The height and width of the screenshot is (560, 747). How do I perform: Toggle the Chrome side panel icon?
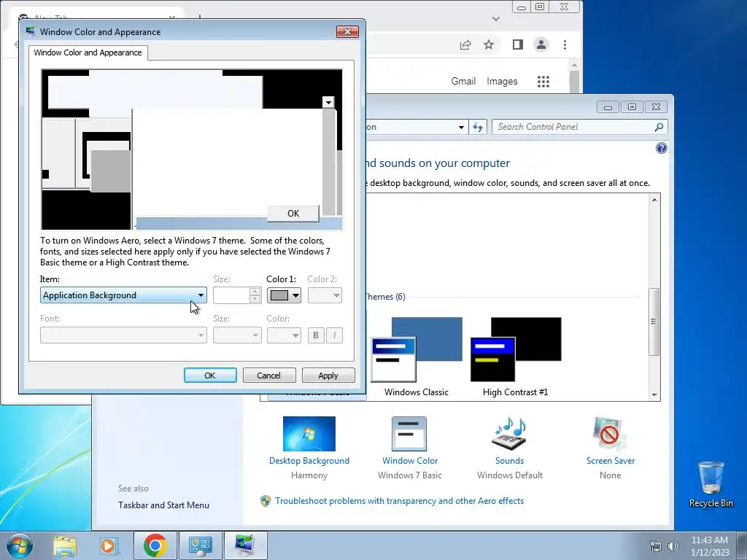518,44
